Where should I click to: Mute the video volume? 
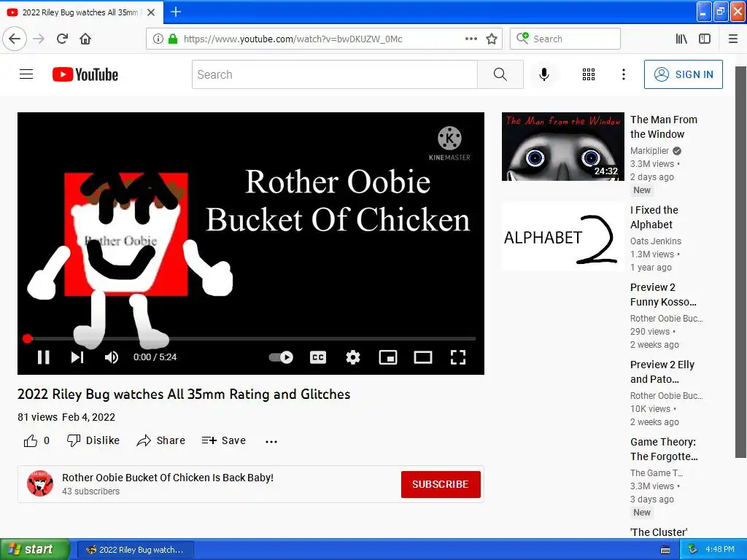point(112,357)
